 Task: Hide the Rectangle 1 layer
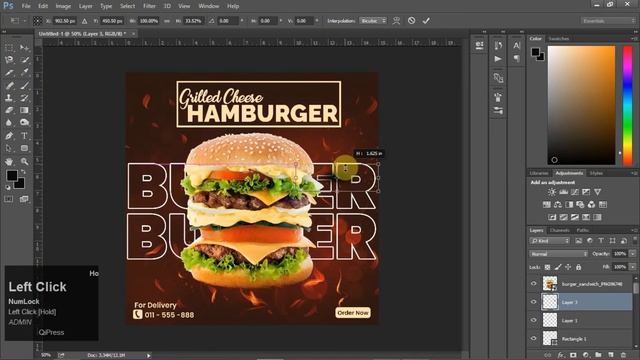(533, 338)
